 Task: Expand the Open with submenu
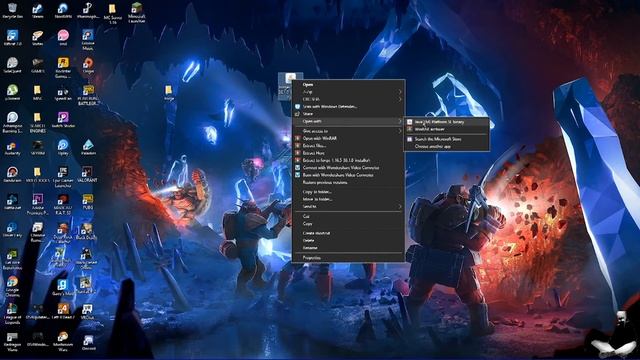[x=349, y=121]
